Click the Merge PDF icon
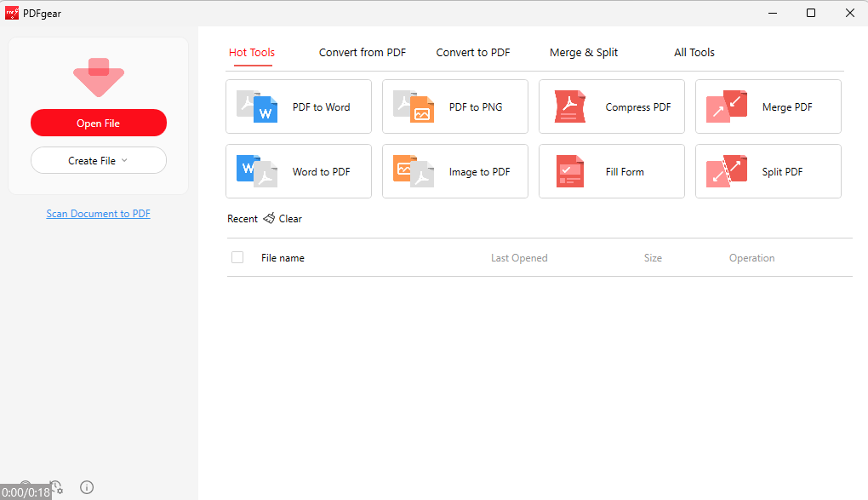868x500 pixels. click(x=726, y=106)
